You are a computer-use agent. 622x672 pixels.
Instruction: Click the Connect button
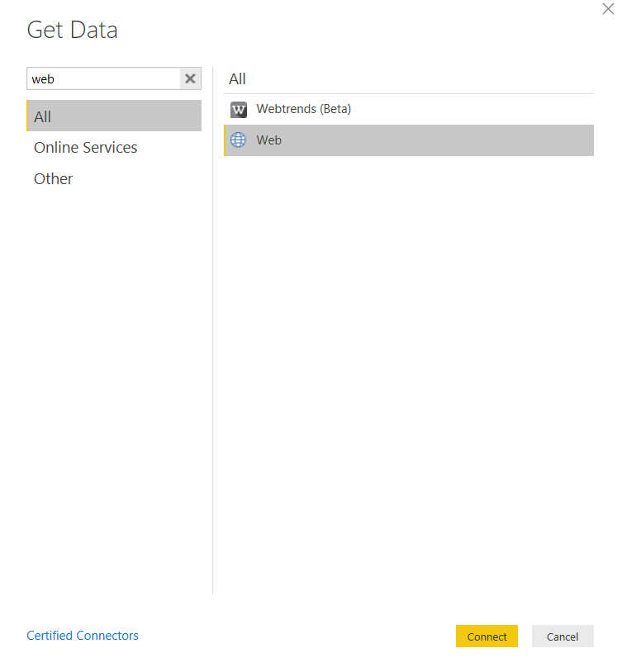click(x=487, y=637)
